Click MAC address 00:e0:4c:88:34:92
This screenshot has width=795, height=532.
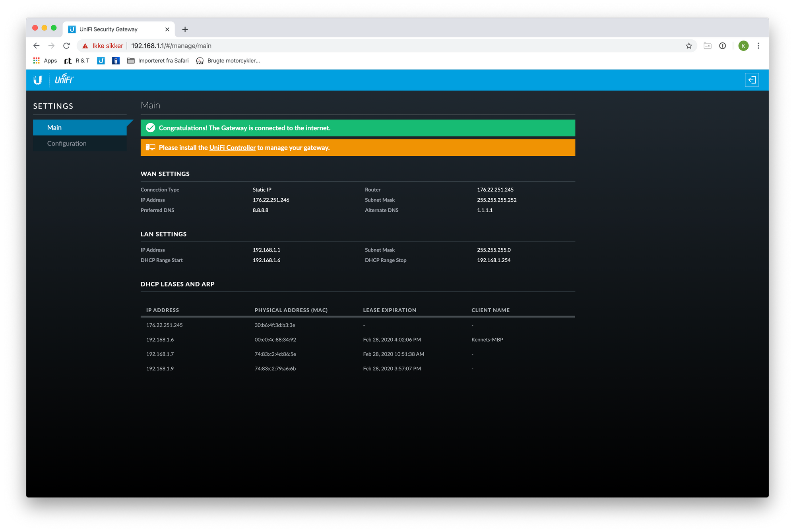point(275,340)
